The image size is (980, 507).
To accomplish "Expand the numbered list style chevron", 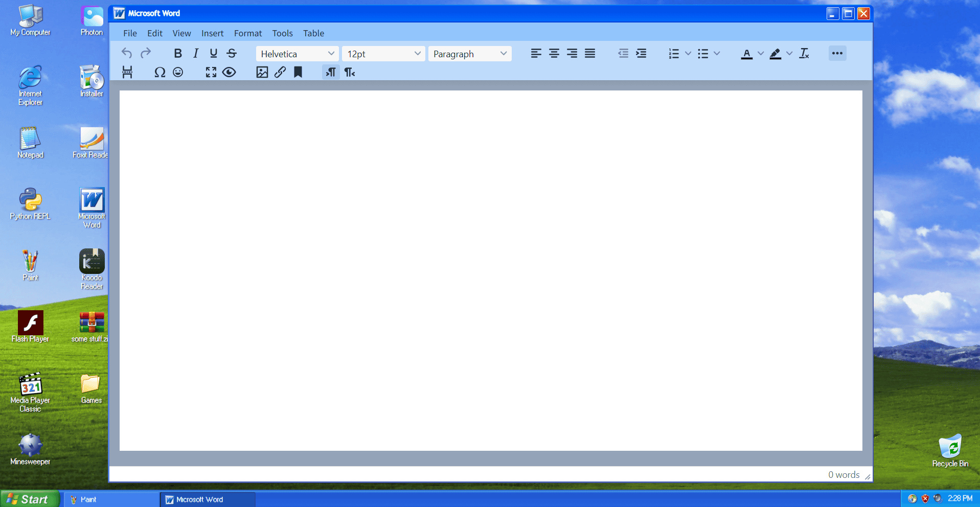I will point(688,53).
